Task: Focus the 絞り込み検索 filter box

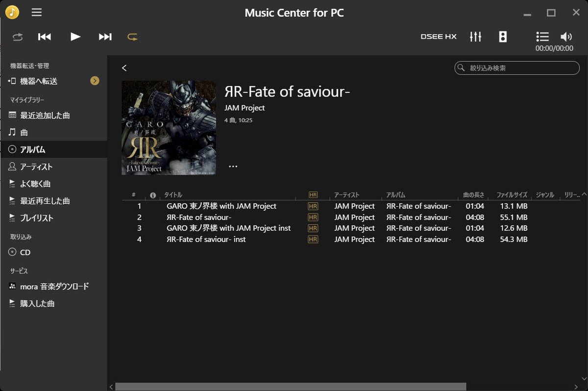Action: click(517, 68)
